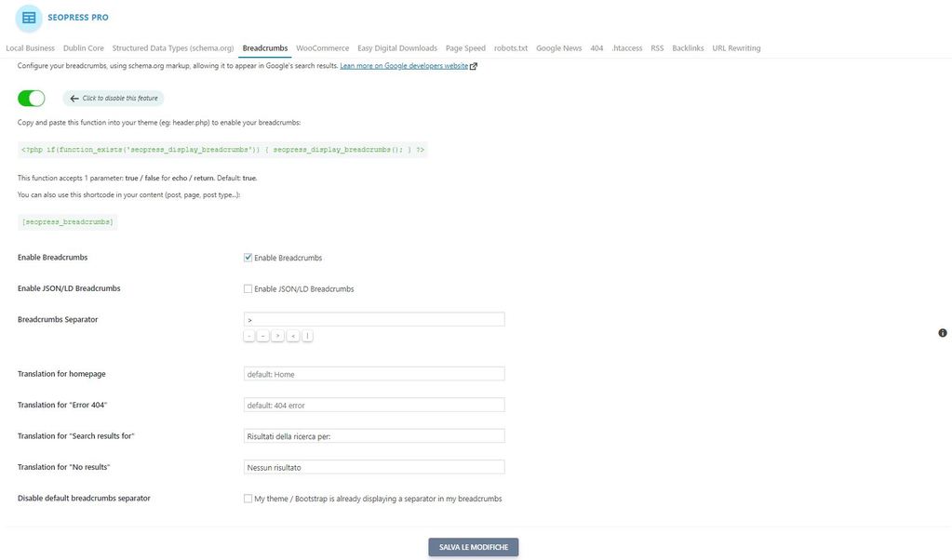Open the Local Business tab
This screenshot has height=560, width=952.
point(31,48)
